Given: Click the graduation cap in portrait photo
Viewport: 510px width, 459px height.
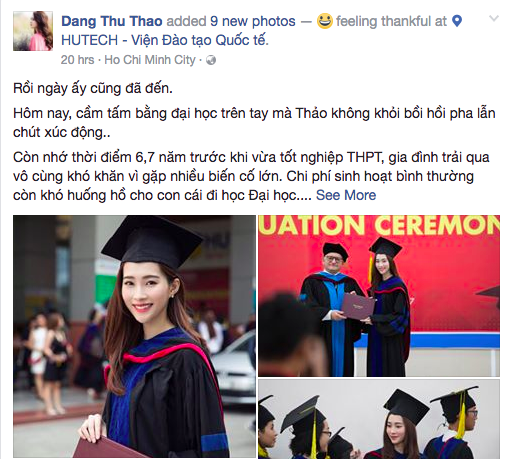Looking at the screenshot, I should (x=152, y=241).
